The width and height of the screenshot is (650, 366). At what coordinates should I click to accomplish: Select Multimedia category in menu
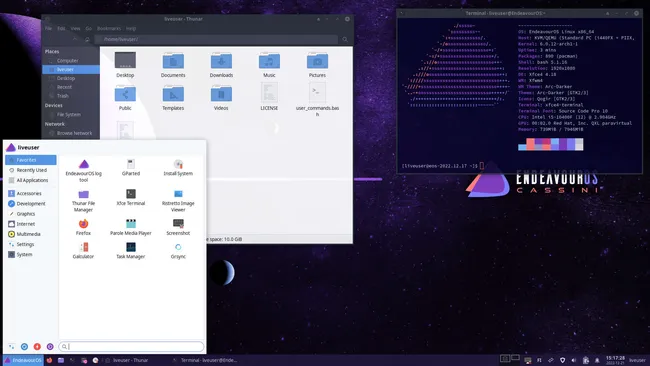pos(31,234)
